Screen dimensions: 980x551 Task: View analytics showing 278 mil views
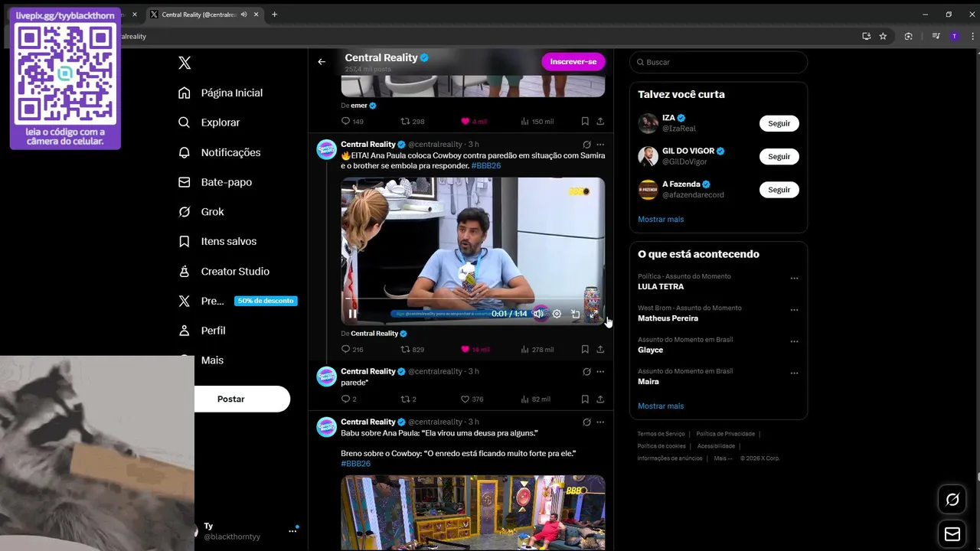(537, 349)
